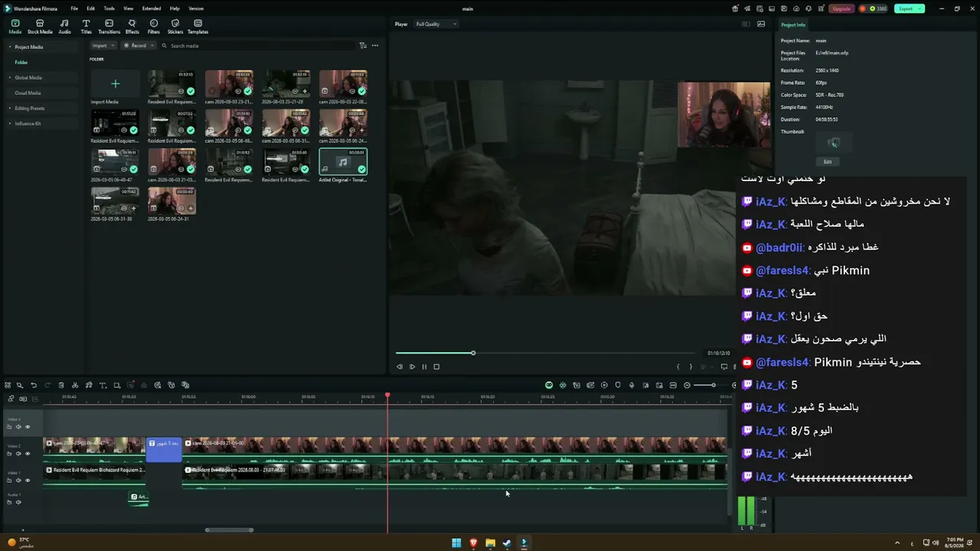The image size is (980, 551).
Task: Adjust the timeline zoom slider handle
Action: tap(713, 385)
